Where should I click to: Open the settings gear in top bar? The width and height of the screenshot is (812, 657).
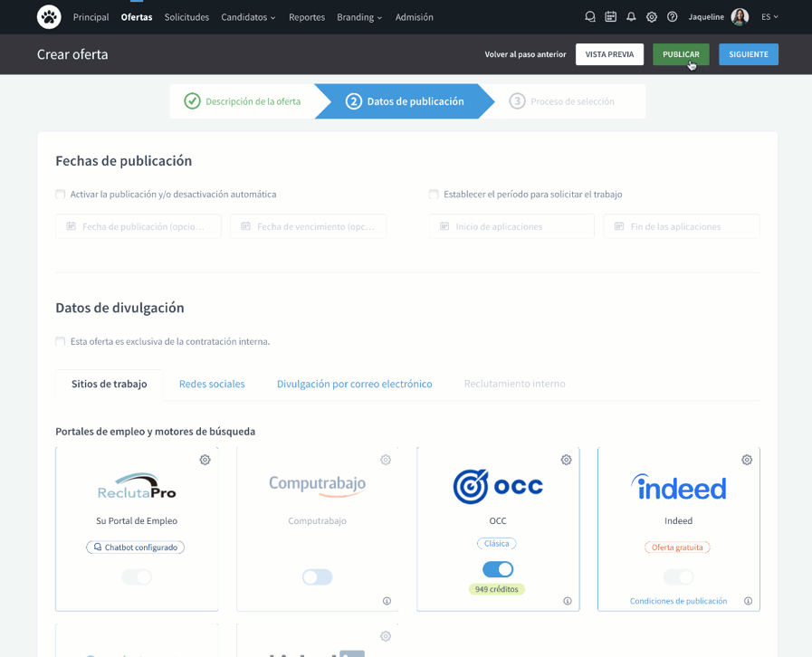(x=652, y=17)
